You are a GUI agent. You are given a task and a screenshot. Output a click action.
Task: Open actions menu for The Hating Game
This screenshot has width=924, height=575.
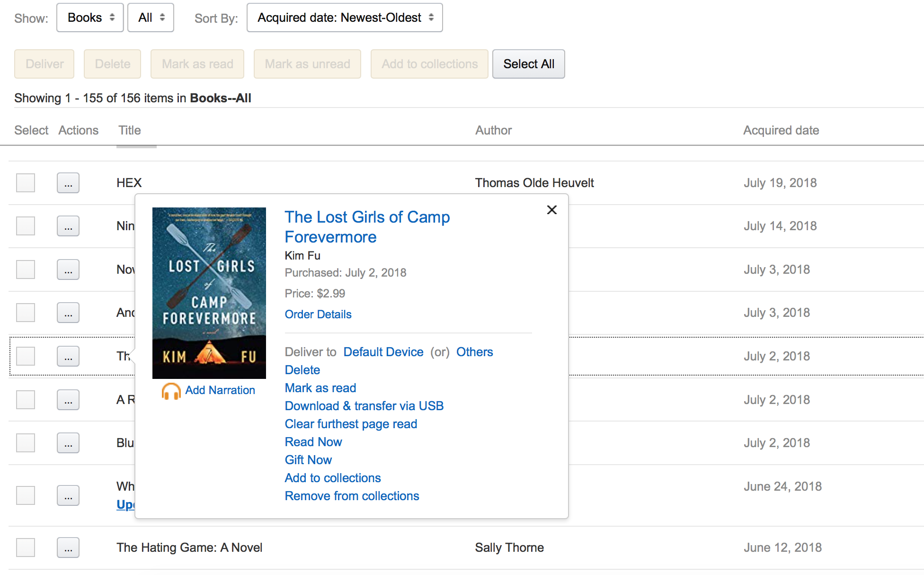(68, 548)
